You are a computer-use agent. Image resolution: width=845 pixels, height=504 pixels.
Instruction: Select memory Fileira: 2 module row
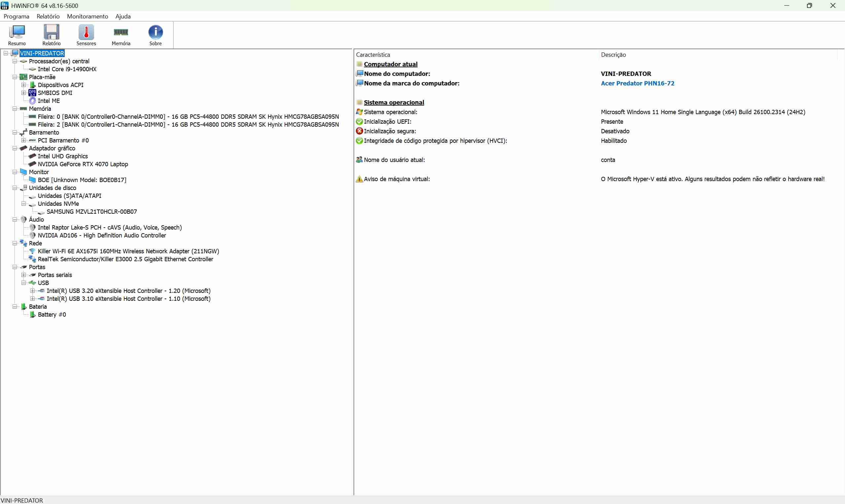[x=188, y=125]
